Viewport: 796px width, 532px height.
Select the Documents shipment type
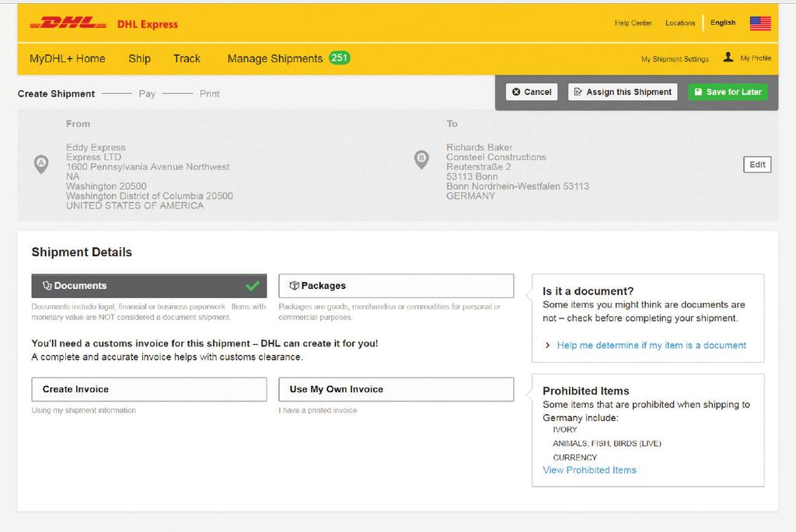pos(148,286)
